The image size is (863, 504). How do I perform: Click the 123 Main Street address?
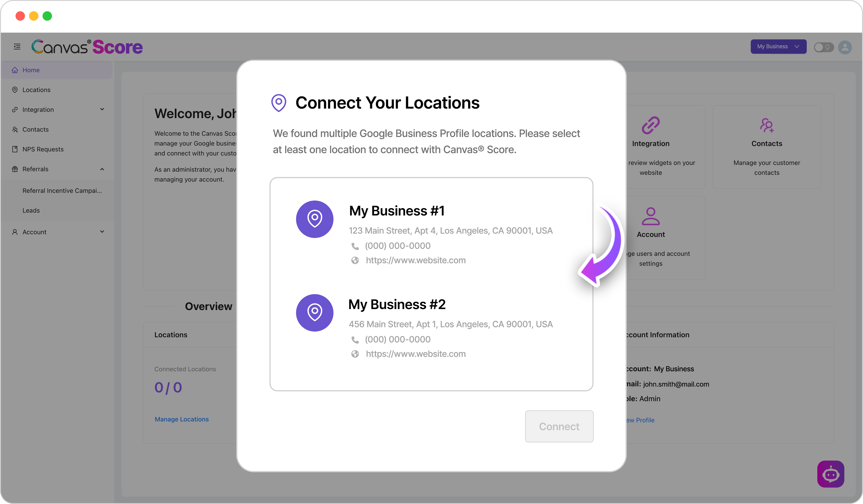[x=451, y=231]
